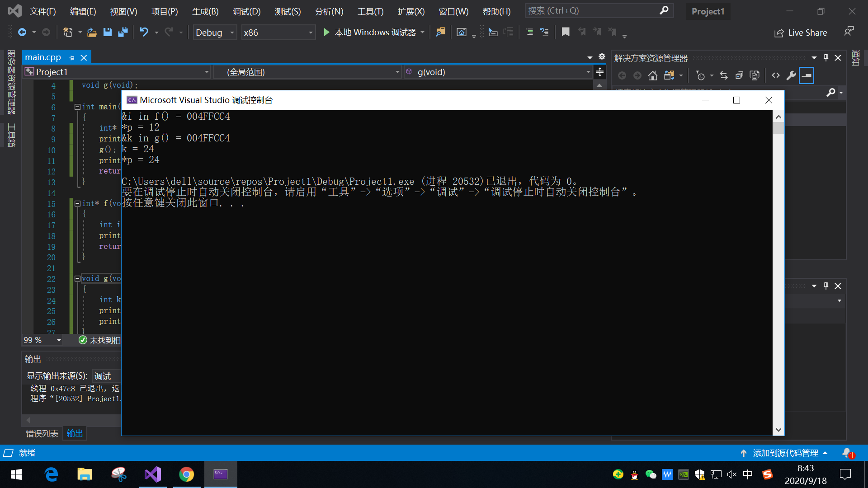Open Properties wrench icon in Solution Explorer

point(791,75)
